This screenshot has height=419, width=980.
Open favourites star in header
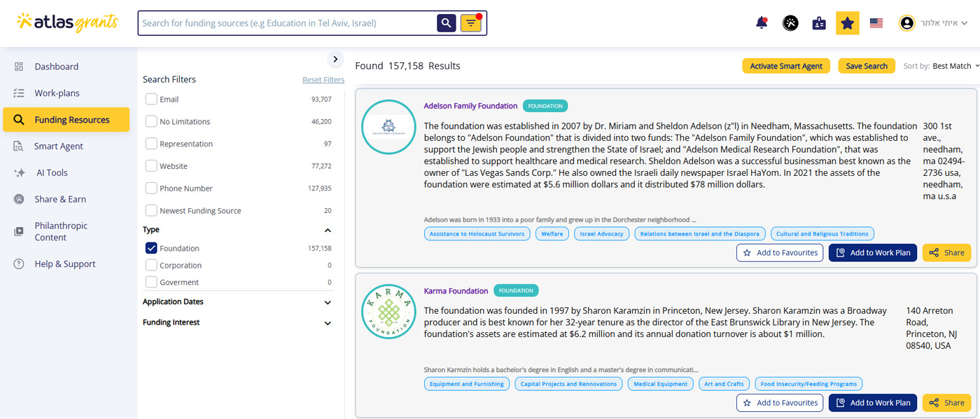[848, 23]
